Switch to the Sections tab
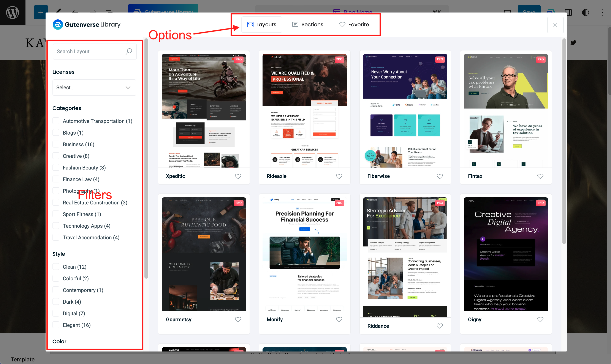Image resolution: width=611 pixels, height=364 pixels. 307,25
